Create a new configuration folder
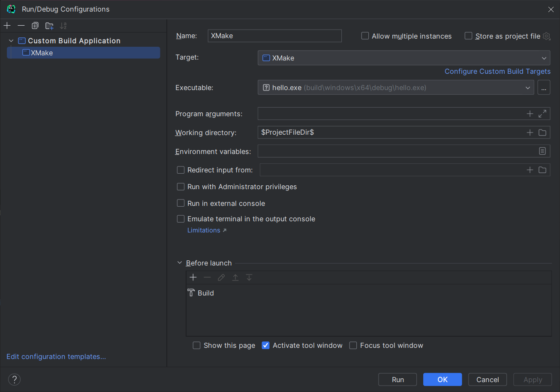Screen dimensions: 560x392 49,26
